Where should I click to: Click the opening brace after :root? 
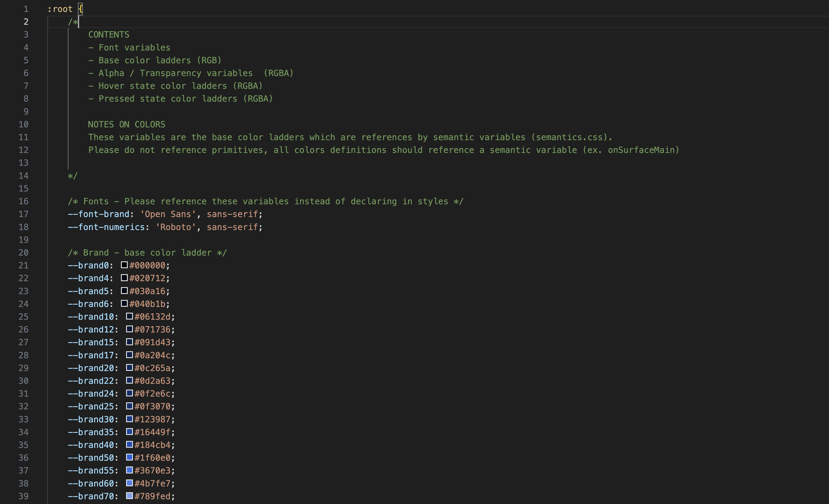(81, 9)
